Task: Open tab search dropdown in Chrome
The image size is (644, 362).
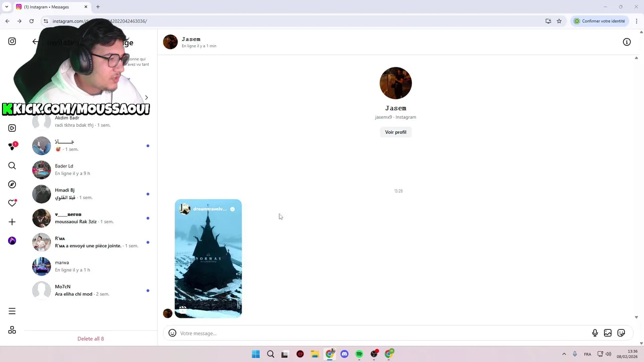Action: point(7,7)
